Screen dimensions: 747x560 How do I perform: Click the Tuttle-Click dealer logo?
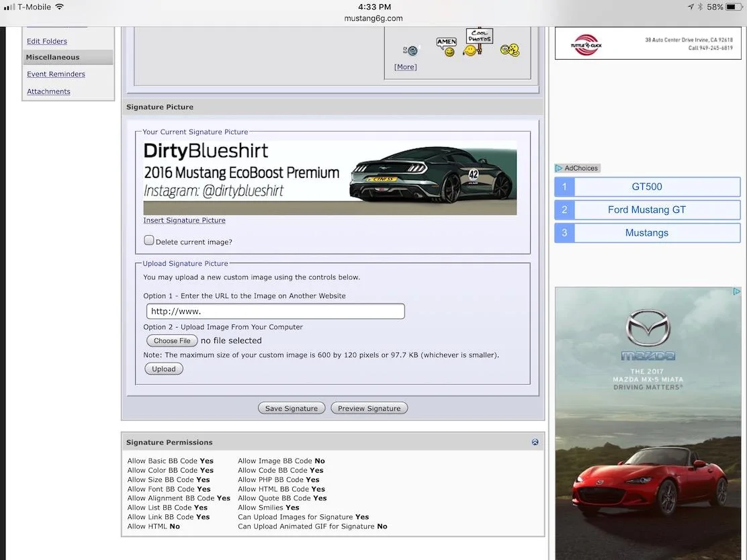[586, 45]
